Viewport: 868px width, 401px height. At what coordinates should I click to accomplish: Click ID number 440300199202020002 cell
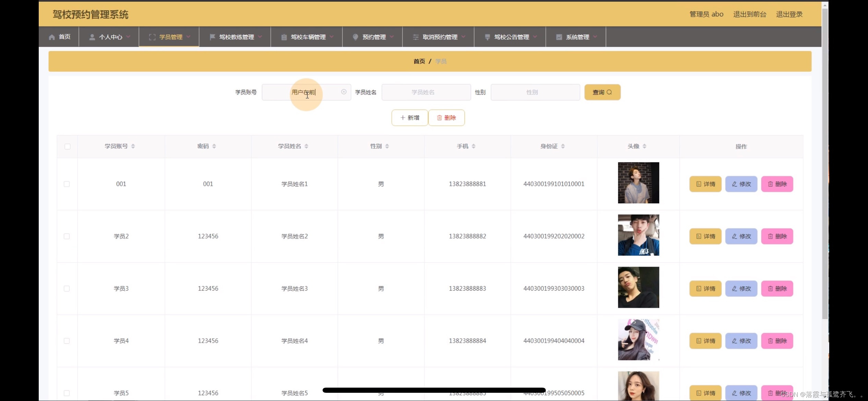pos(554,236)
